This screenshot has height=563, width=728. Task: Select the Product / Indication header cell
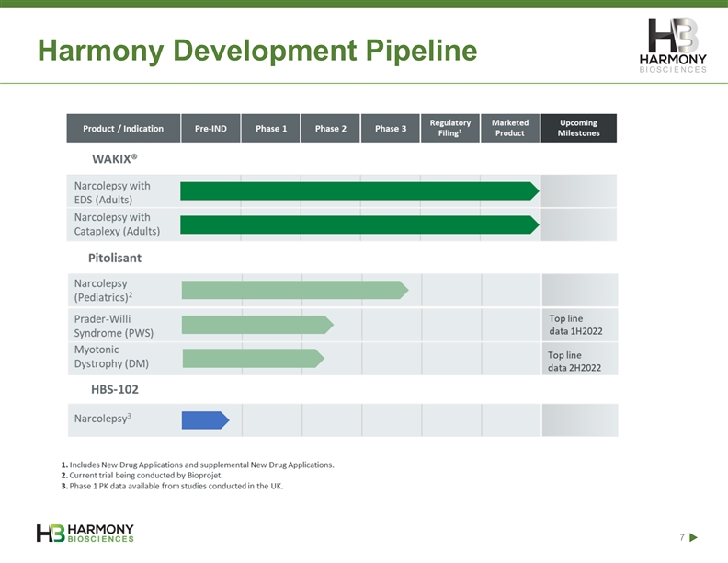(x=123, y=128)
